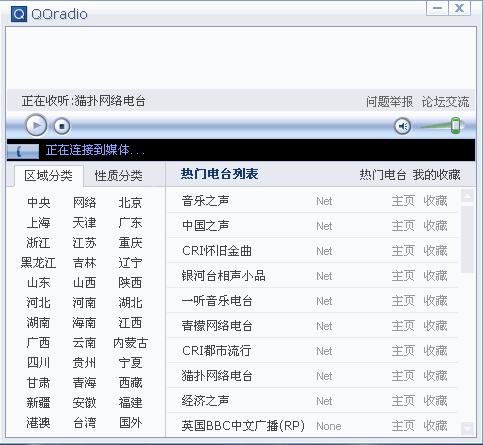Click the QQradio logo icon
Screen dimensions: 483x445
(19, 14)
